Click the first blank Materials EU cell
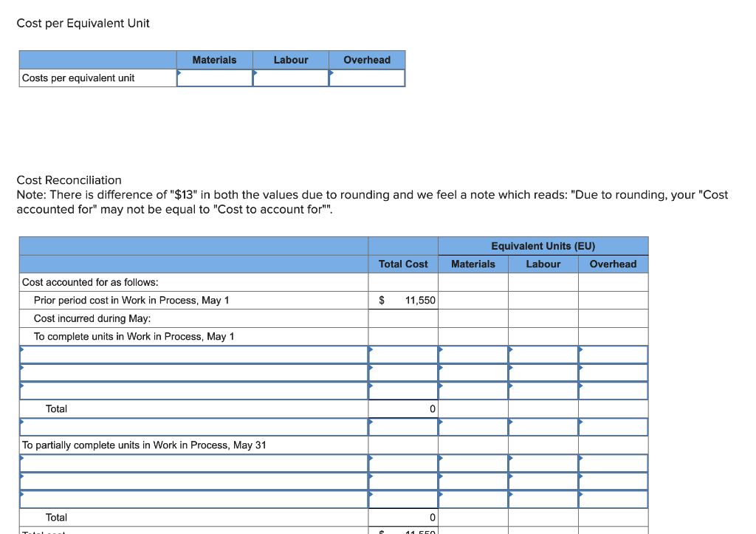This screenshot has width=756, height=534. (473, 354)
